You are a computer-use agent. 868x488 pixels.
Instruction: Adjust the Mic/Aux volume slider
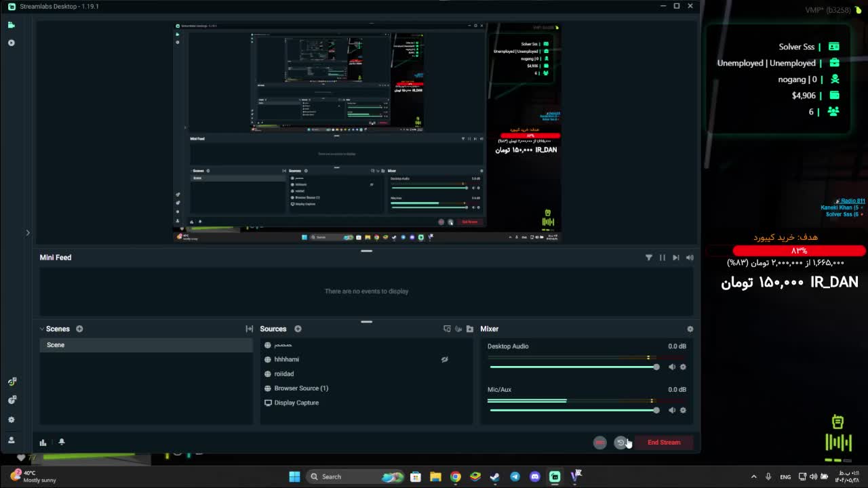574,410
